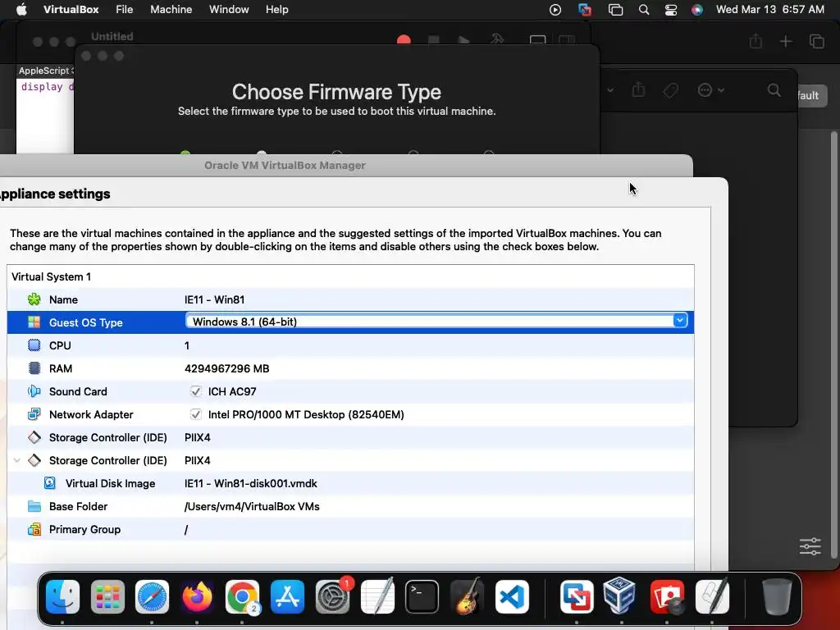Click the tag icon in the Finder toolbar

point(670,90)
